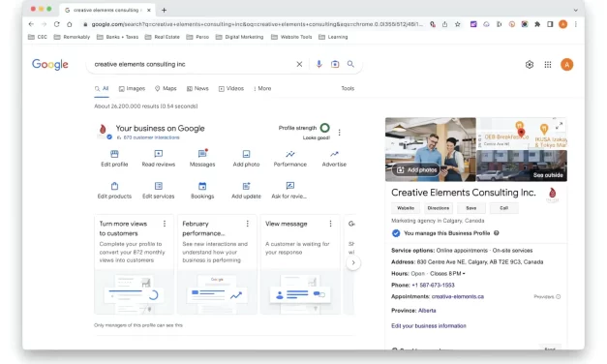Click Add photos on business photo

416,170
